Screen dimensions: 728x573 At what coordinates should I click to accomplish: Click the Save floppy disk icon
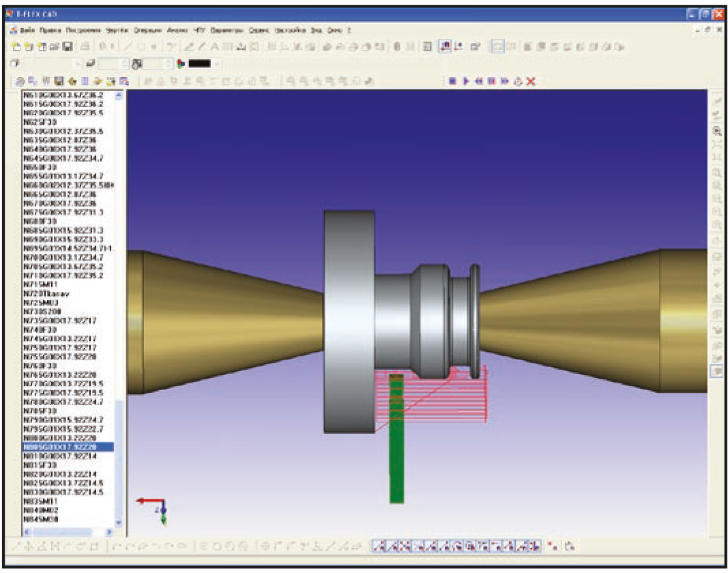pyautogui.click(x=68, y=47)
